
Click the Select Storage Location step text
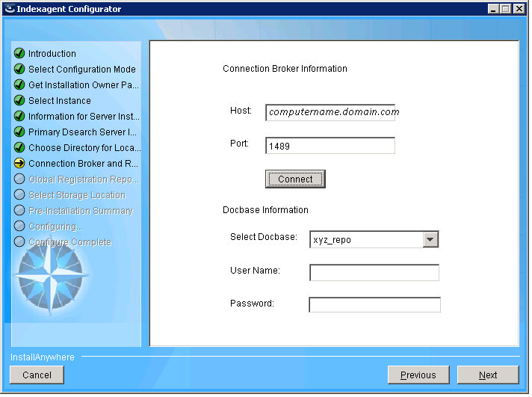point(77,195)
